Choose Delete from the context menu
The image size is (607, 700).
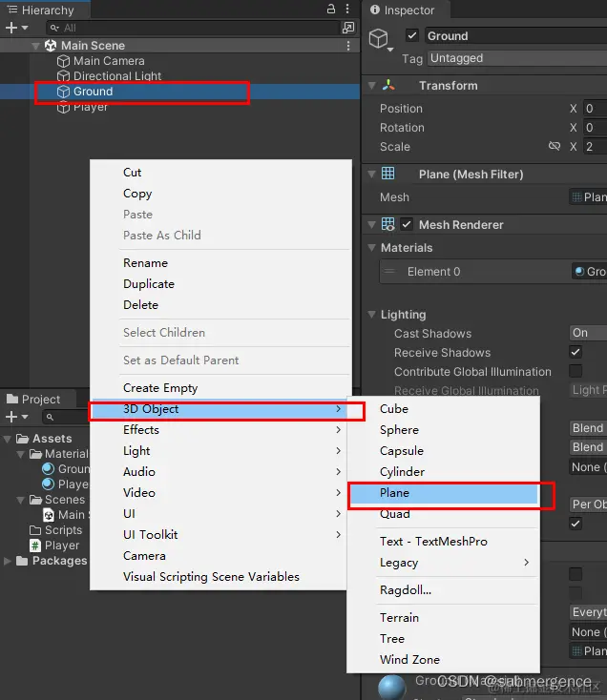point(140,305)
